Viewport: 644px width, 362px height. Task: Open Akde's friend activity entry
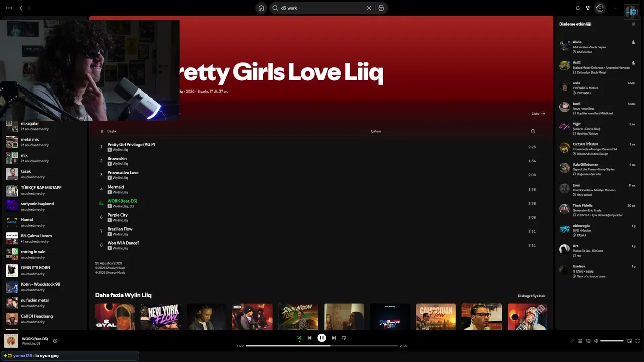click(598, 47)
